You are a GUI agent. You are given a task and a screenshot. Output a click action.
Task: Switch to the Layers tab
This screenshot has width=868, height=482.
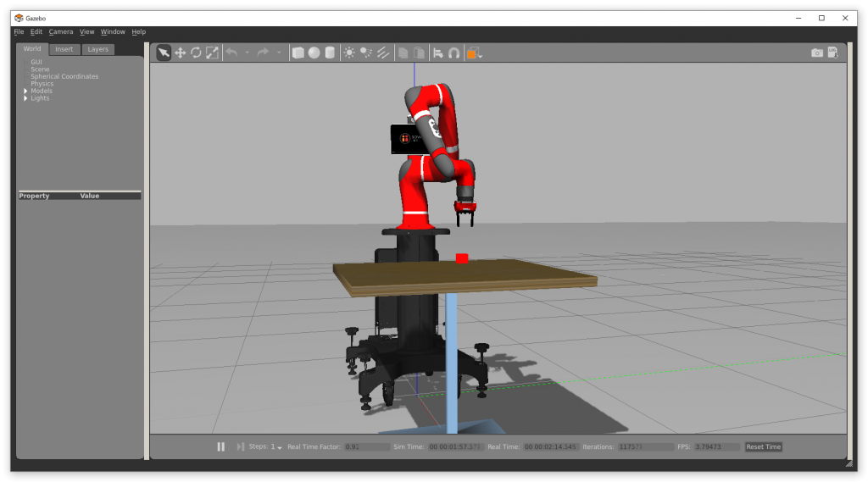[x=98, y=49]
